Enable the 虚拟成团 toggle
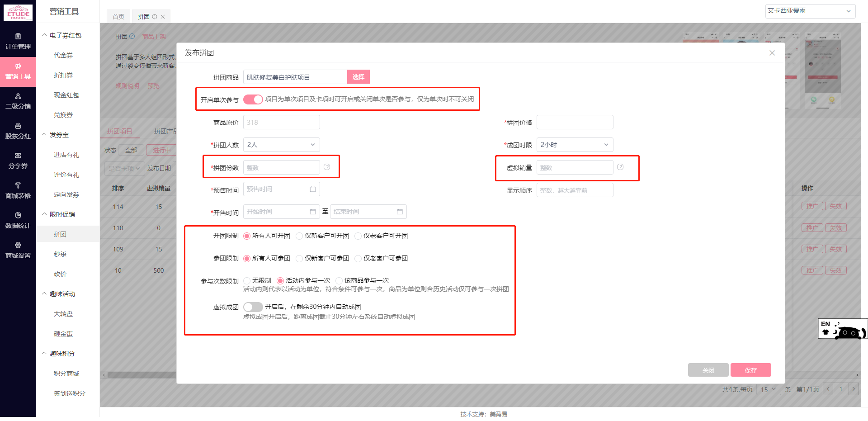 [253, 307]
